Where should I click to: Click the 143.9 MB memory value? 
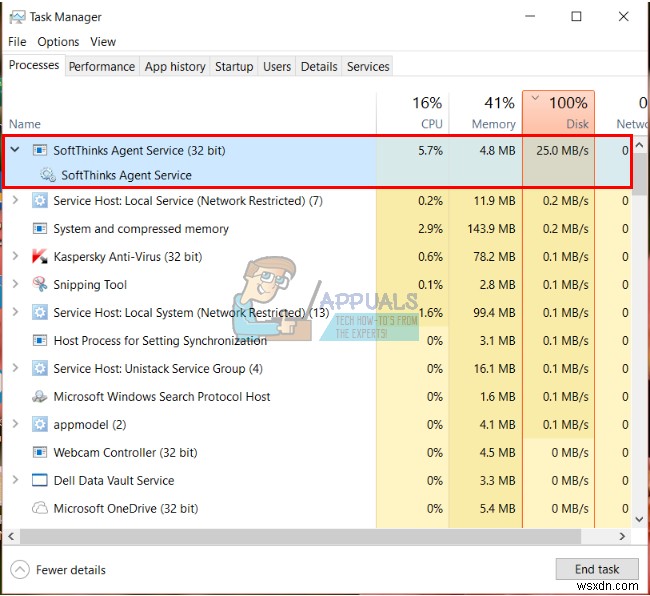[x=491, y=229]
